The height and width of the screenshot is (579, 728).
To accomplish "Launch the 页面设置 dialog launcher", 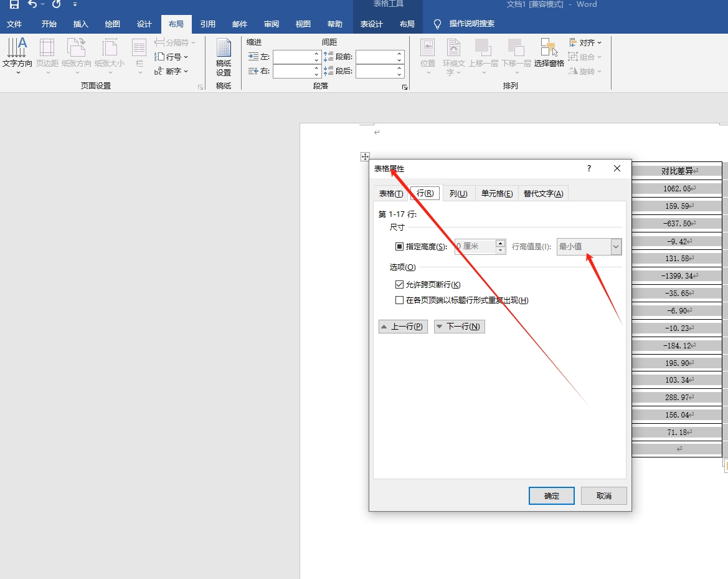I will [x=201, y=87].
